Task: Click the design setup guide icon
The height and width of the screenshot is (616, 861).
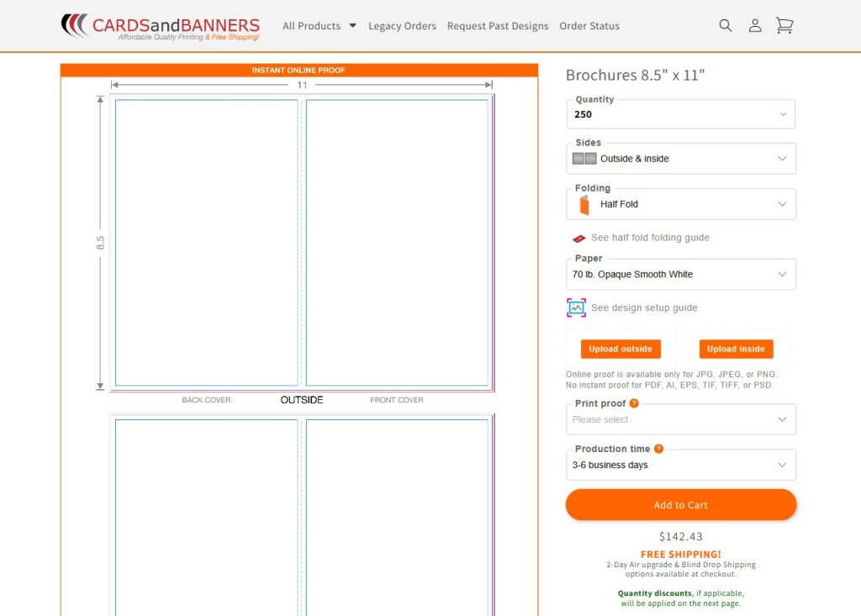Action: coord(576,308)
